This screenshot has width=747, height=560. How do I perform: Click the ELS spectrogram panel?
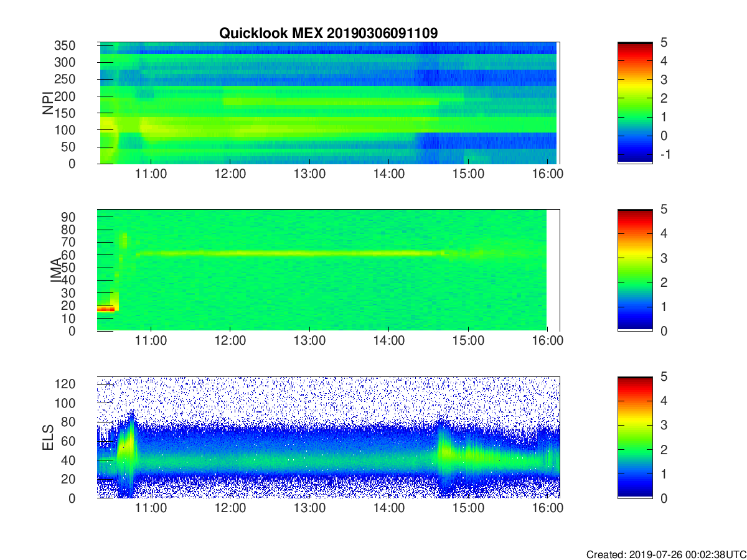click(328, 437)
